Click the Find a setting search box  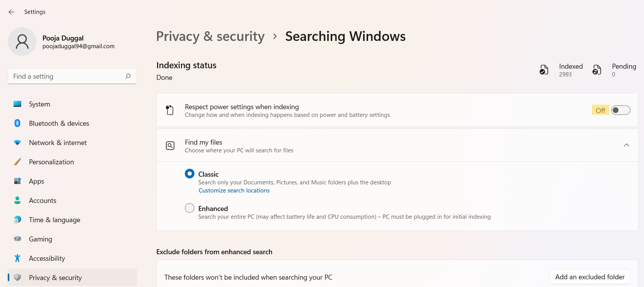(68, 76)
